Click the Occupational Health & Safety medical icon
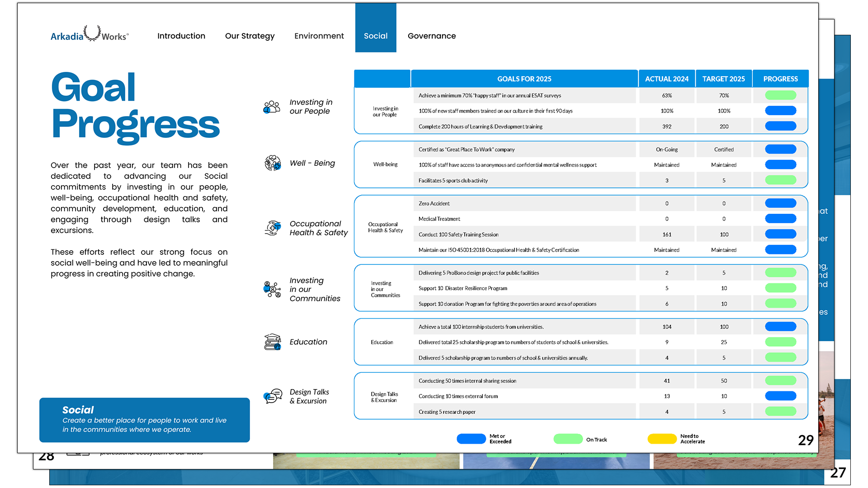The image size is (868, 488). click(x=273, y=228)
